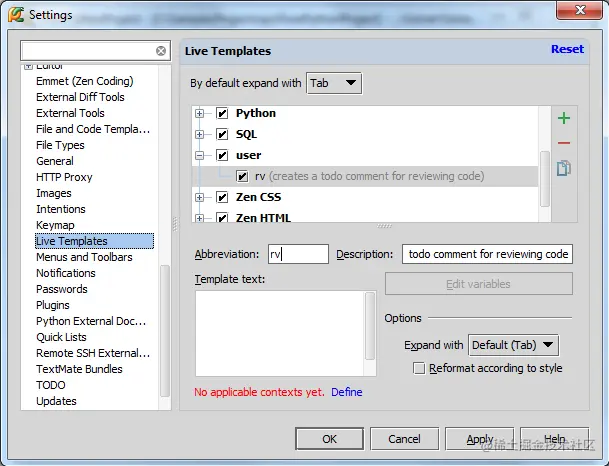Open HTTP Proxy settings

[64, 177]
